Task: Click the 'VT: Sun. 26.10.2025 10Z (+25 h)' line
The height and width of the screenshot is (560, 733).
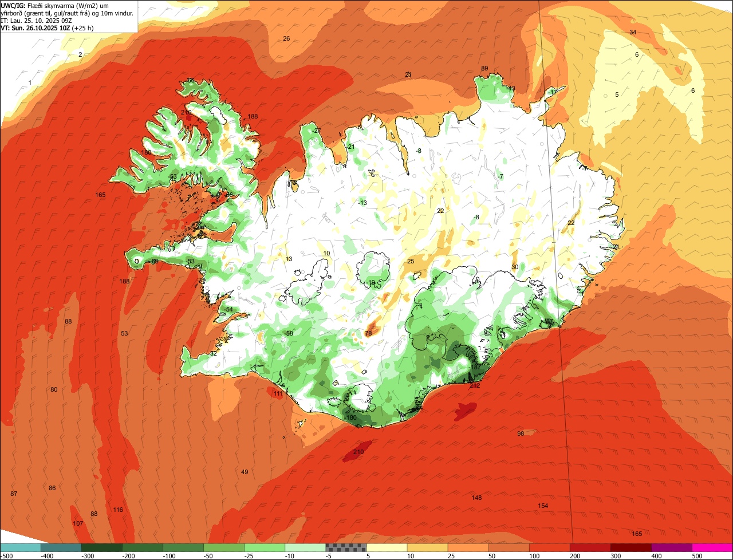Action: (48, 27)
